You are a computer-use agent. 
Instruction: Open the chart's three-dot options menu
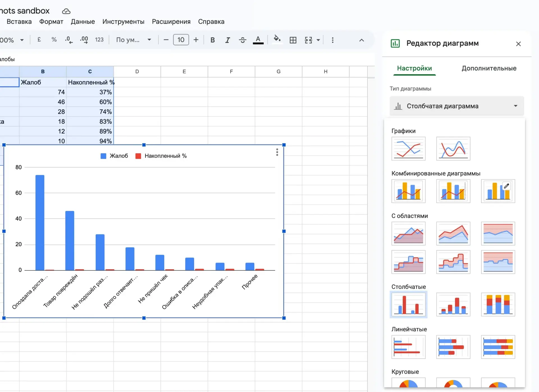coord(277,152)
